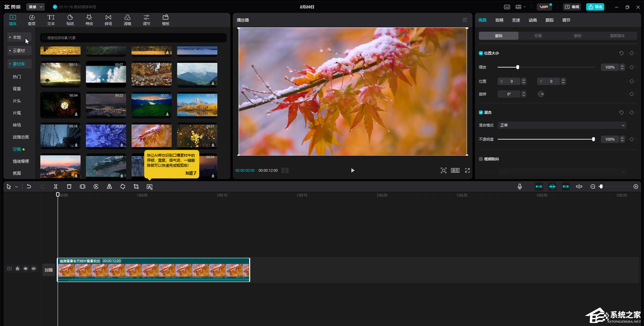Open the 菜单 menu dropdown
This screenshot has width=644, height=326.
(36, 7)
